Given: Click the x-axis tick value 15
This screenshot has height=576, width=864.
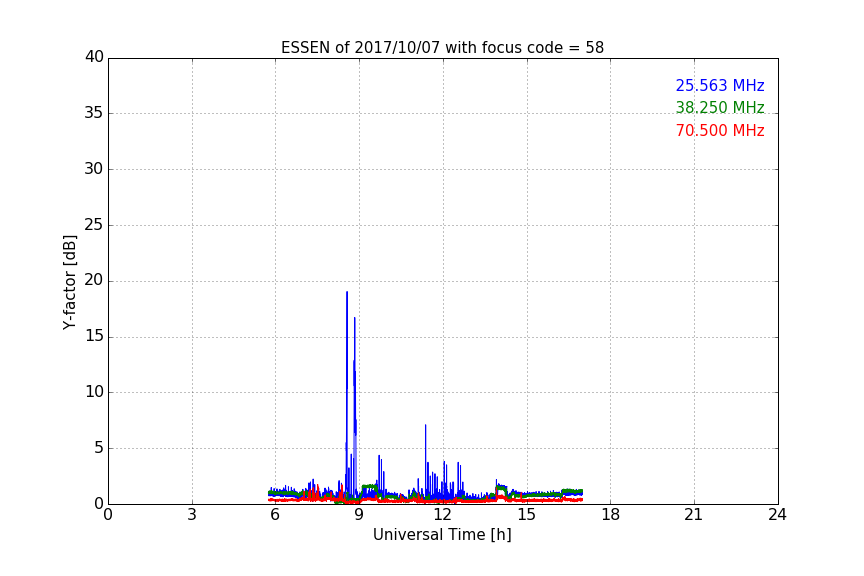Looking at the screenshot, I should 526,515.
